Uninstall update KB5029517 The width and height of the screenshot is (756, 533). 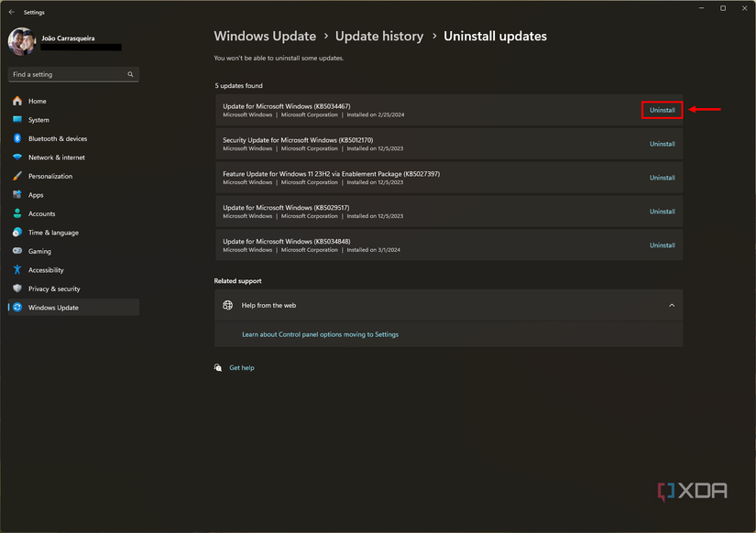[x=662, y=211]
